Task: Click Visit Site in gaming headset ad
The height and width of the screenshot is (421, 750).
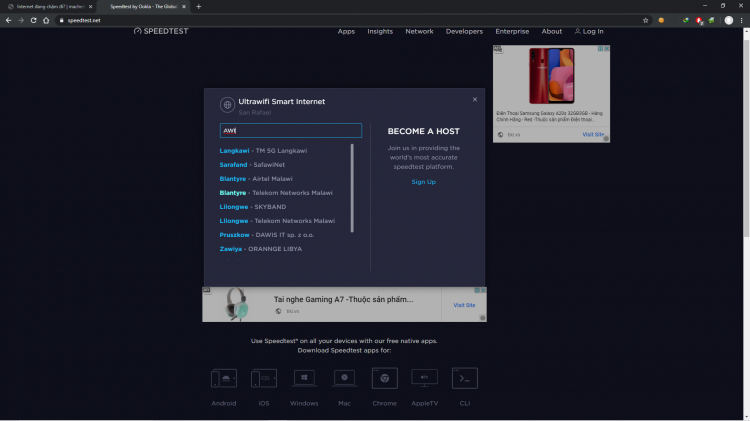Action: tap(464, 305)
